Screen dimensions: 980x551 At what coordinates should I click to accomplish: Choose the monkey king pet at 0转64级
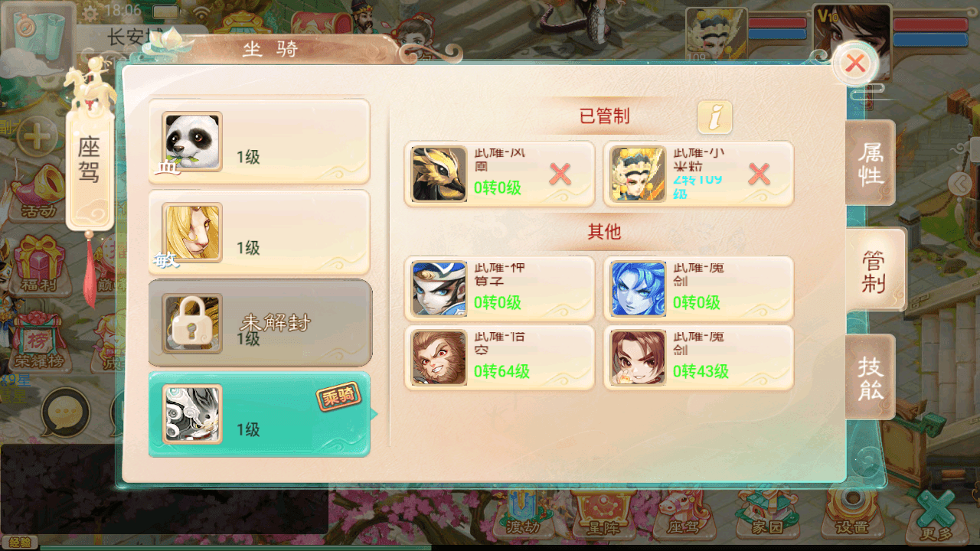click(x=499, y=357)
